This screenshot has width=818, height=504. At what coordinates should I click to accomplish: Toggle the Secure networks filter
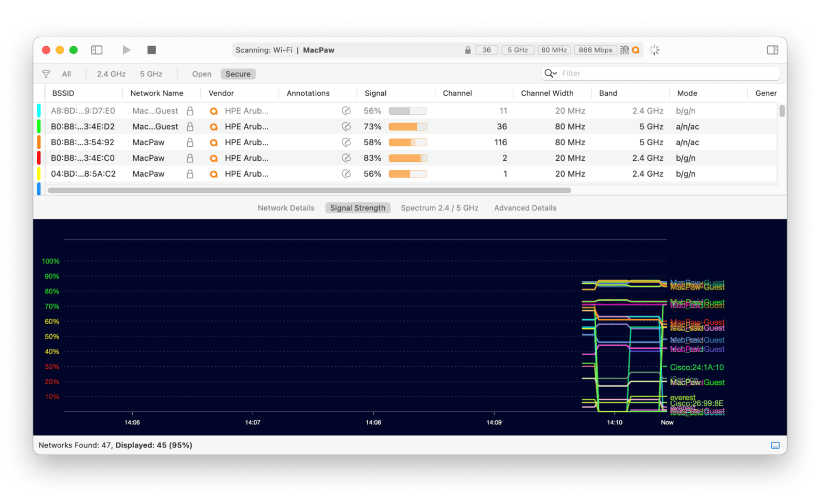point(238,74)
